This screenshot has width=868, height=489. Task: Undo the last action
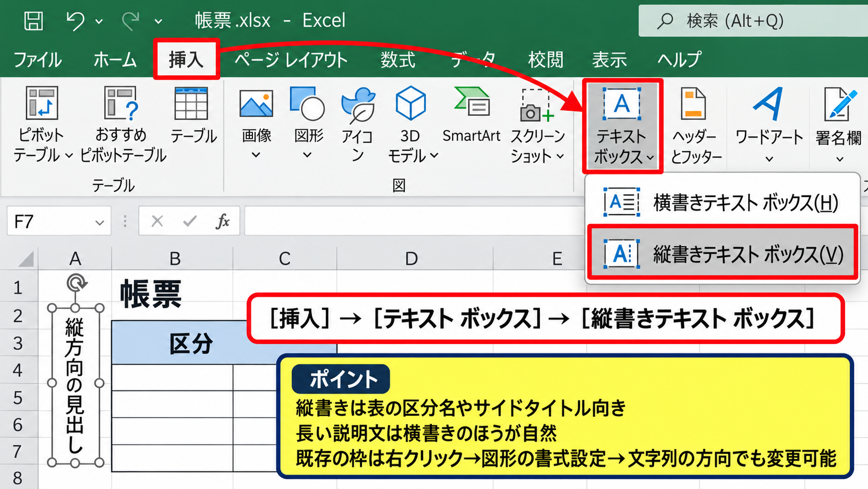[76, 21]
